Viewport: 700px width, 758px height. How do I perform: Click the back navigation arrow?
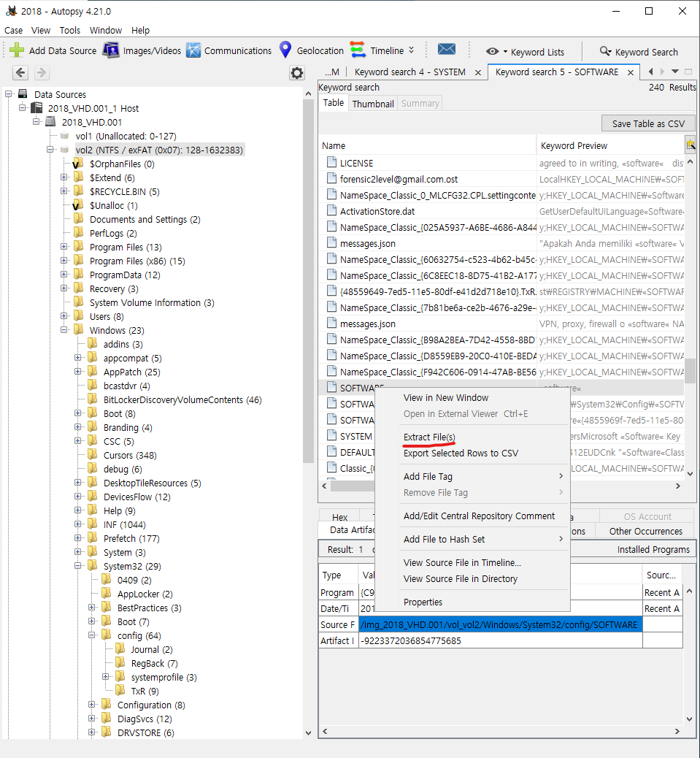click(20, 72)
